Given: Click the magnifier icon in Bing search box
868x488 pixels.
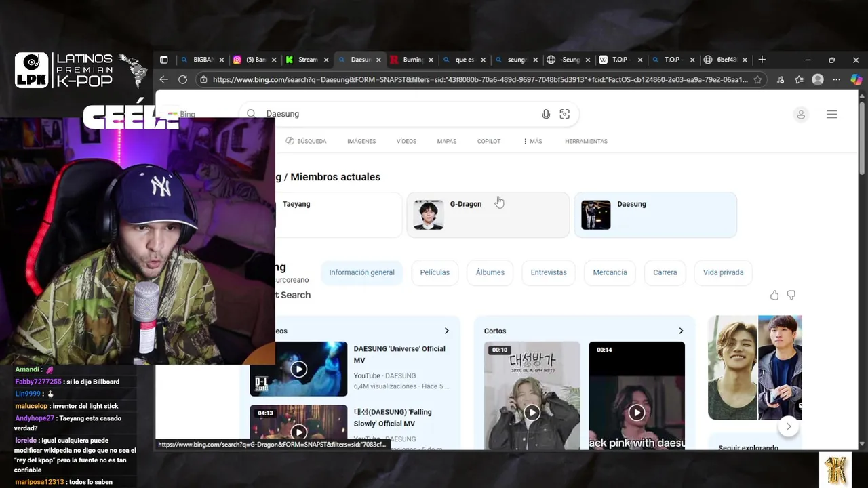Looking at the screenshot, I should (251, 114).
